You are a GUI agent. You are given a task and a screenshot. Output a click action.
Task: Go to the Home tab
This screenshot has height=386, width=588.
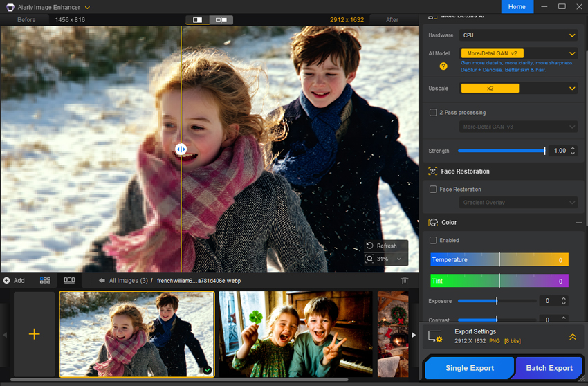tap(517, 7)
